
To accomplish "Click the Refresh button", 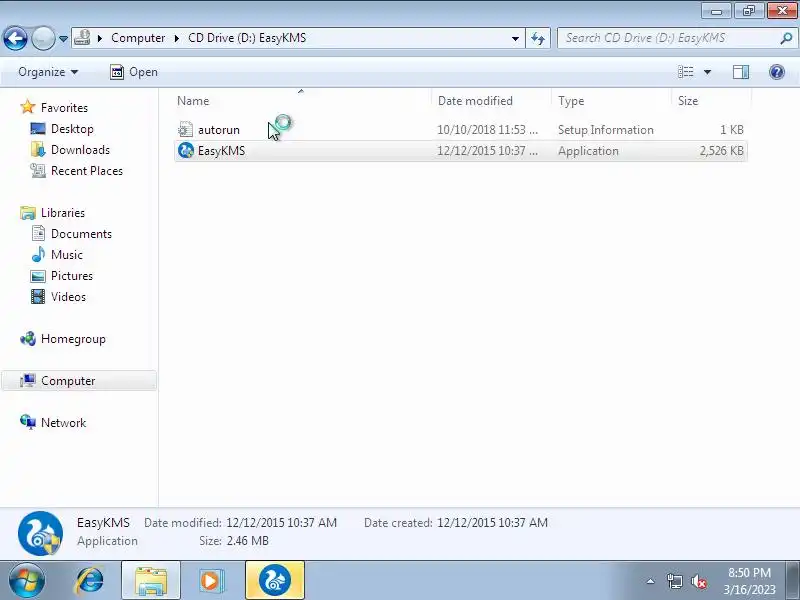I will tap(538, 38).
